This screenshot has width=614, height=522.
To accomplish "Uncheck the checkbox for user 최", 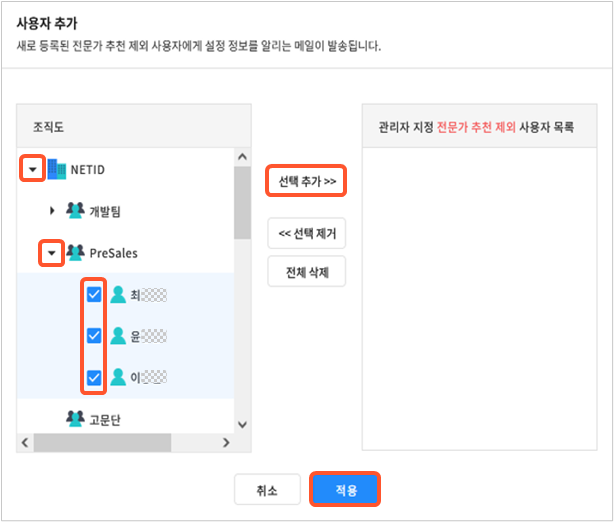I will point(94,295).
